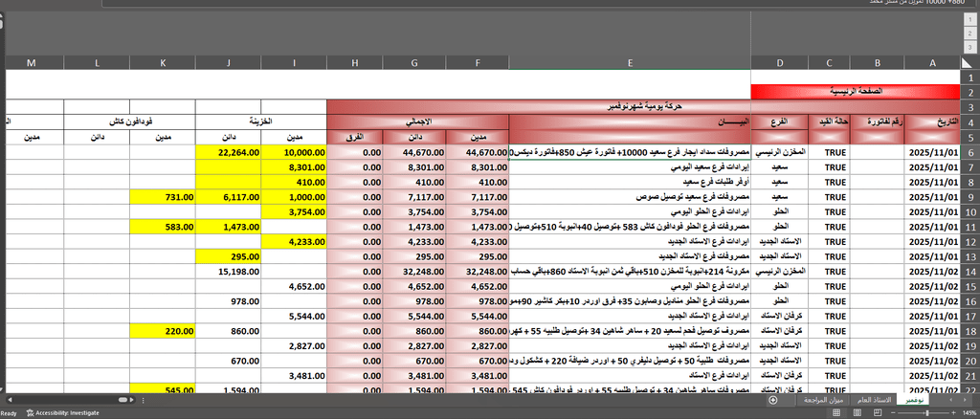Select yellow cell containing 22,264.00
980x419 pixels.
227,151
